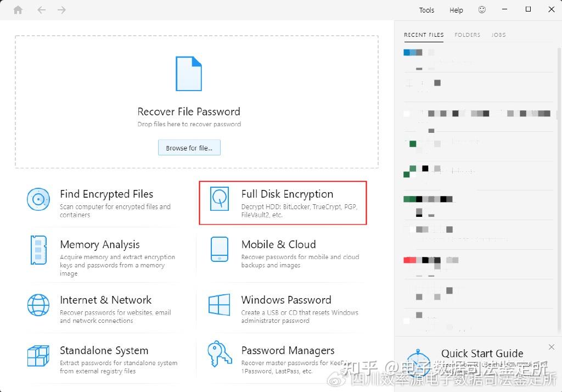The image size is (562, 392).
Task: Dismiss the Quick Start Guide panel
Action: 551,347
